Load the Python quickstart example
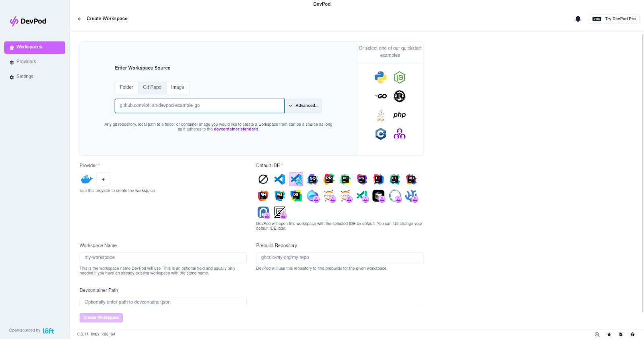Screen dimensions: 644x339 point(381,77)
